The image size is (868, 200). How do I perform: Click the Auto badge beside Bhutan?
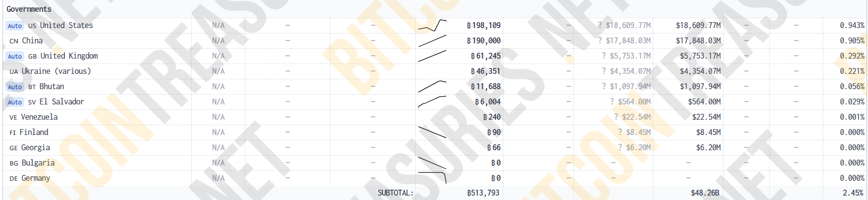click(x=15, y=87)
